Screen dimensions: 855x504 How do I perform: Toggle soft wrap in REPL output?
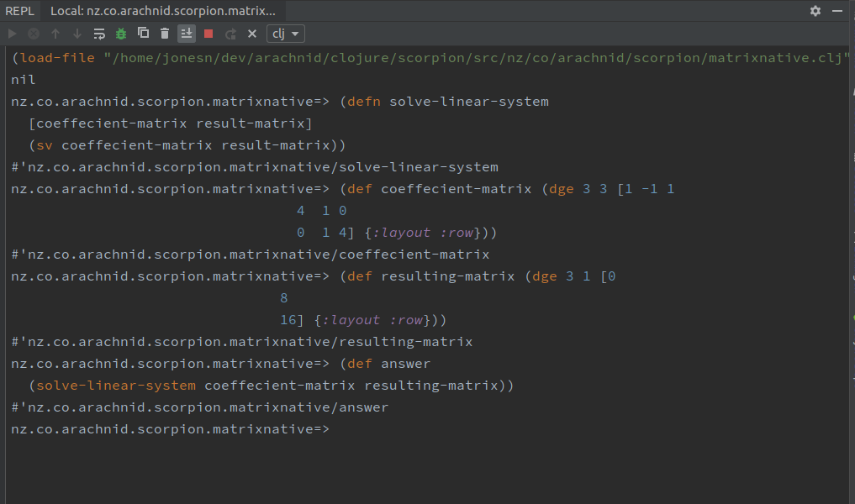click(99, 34)
